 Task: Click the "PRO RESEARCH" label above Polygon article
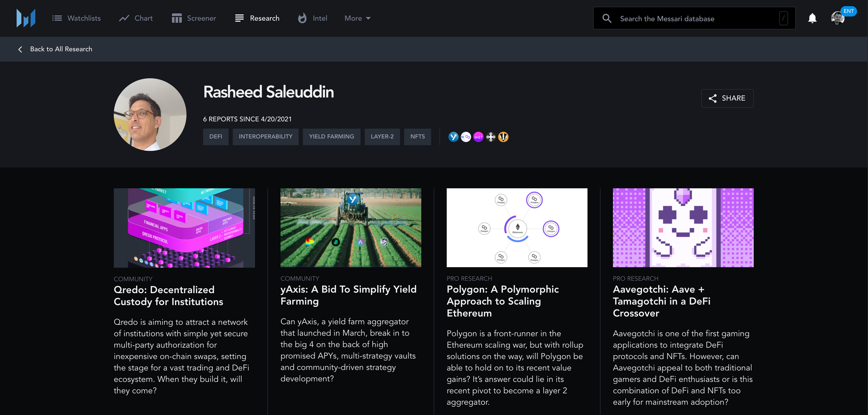tap(469, 279)
